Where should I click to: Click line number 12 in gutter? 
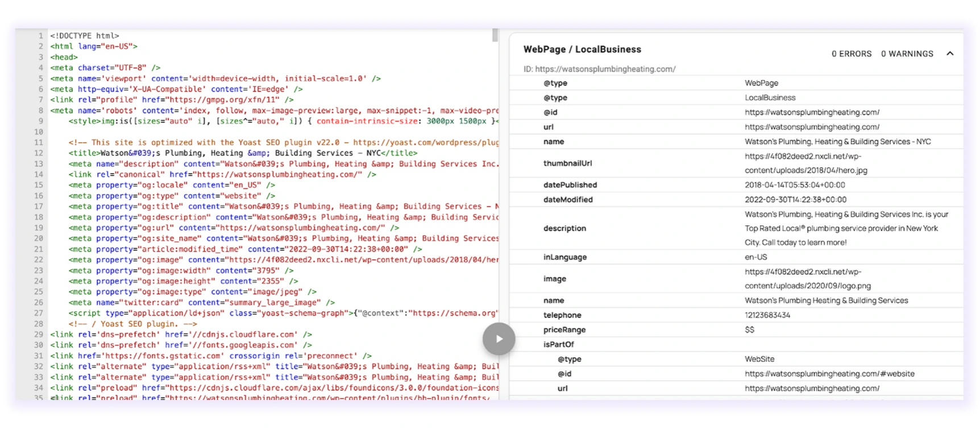pos(39,153)
